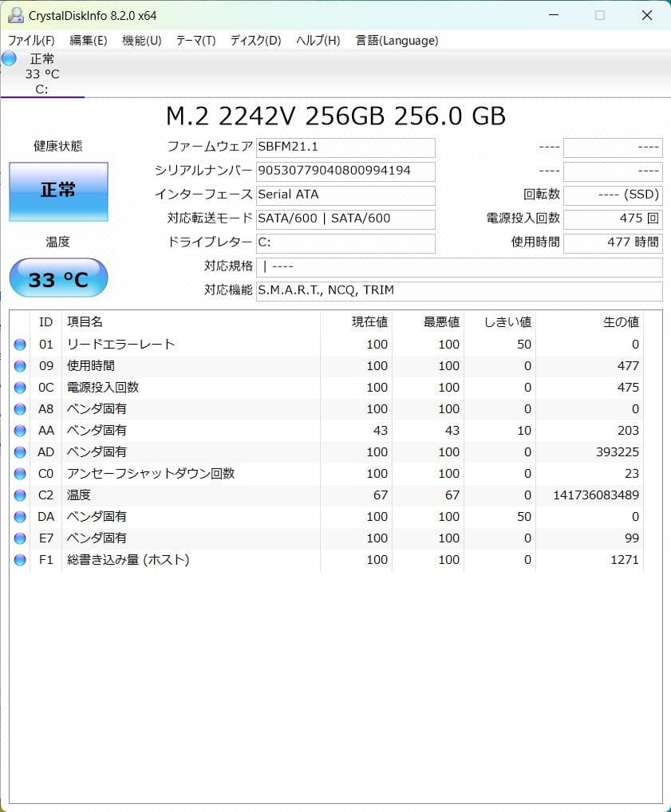671x812 pixels.
Task: Click the blue dot next to 電源投入回数 attribute
Action: (x=19, y=387)
